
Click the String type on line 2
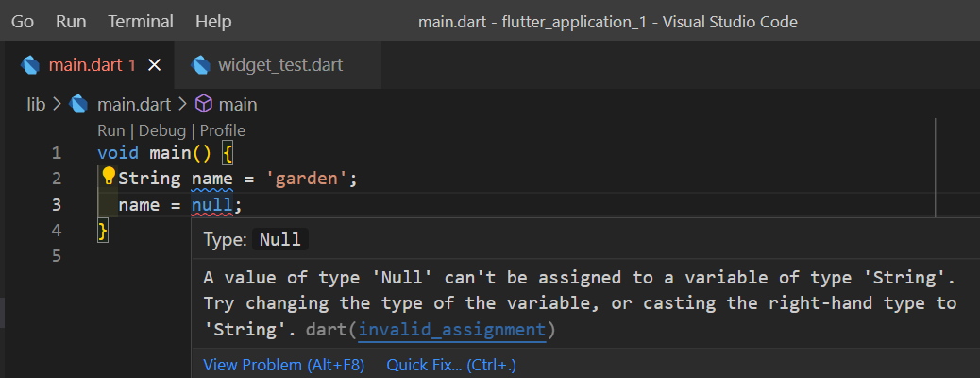149,179
